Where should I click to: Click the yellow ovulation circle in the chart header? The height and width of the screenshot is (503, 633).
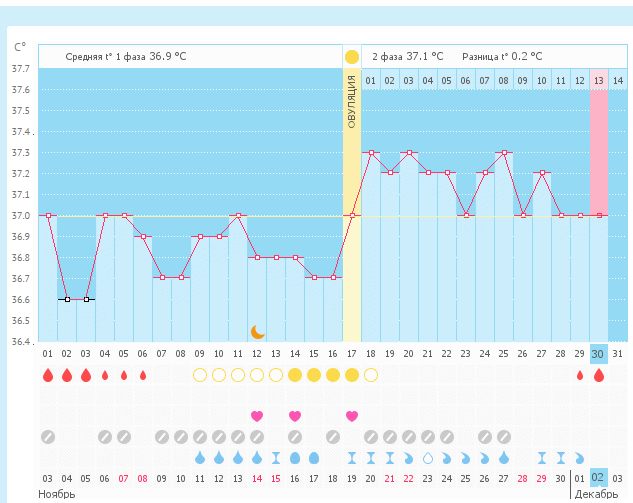coord(352,57)
